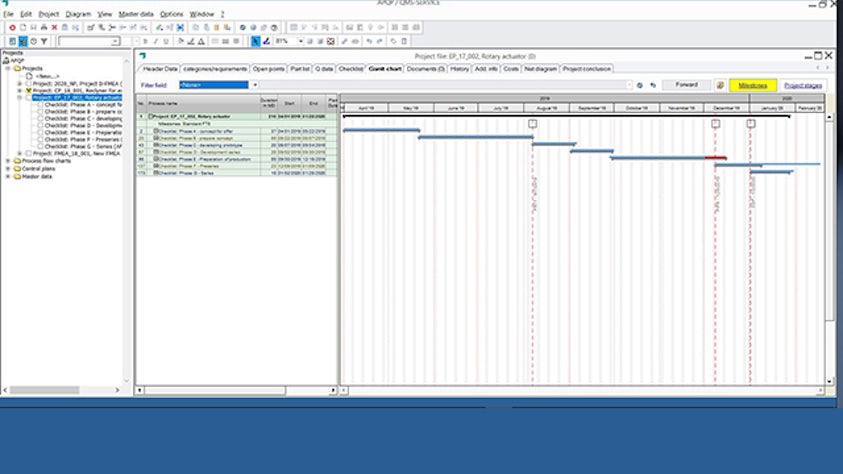Click the dark pie-chart circle toolbar icon

274,27
